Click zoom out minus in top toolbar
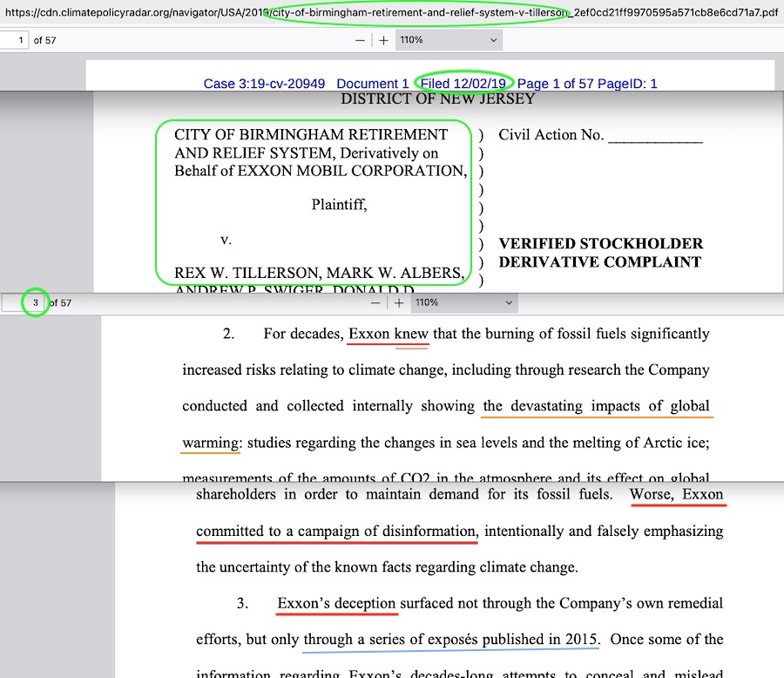Image resolution: width=784 pixels, height=678 pixels. pos(361,40)
